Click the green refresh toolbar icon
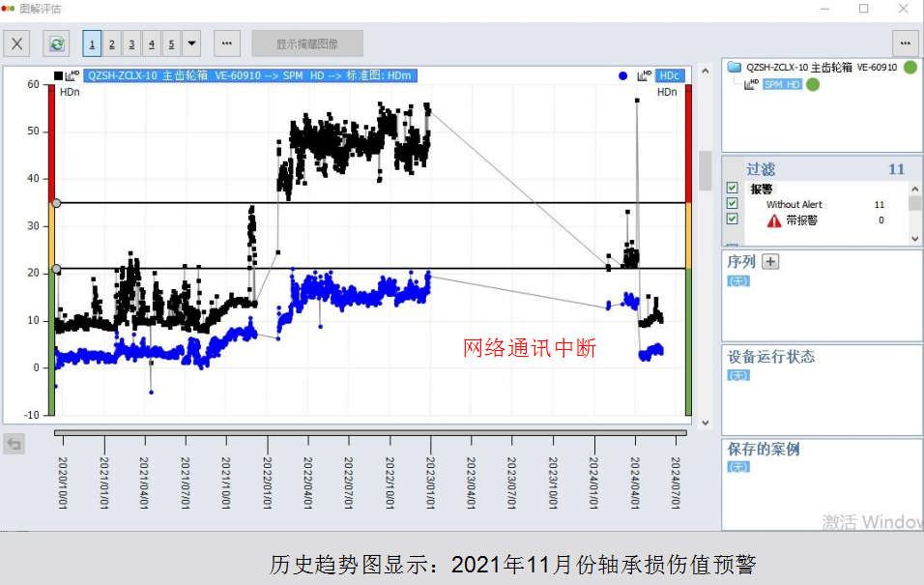 57,44
